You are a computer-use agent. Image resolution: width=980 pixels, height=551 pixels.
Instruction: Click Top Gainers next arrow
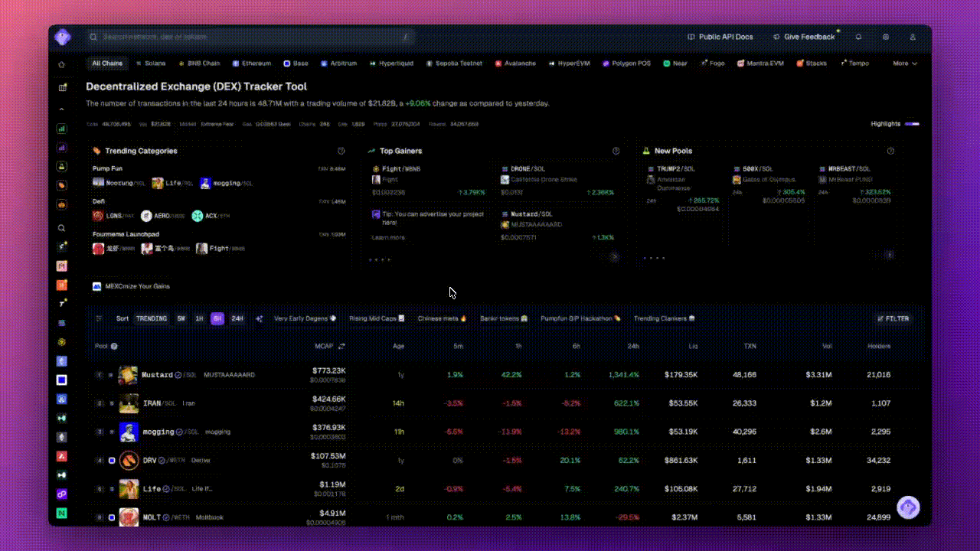pos(614,256)
